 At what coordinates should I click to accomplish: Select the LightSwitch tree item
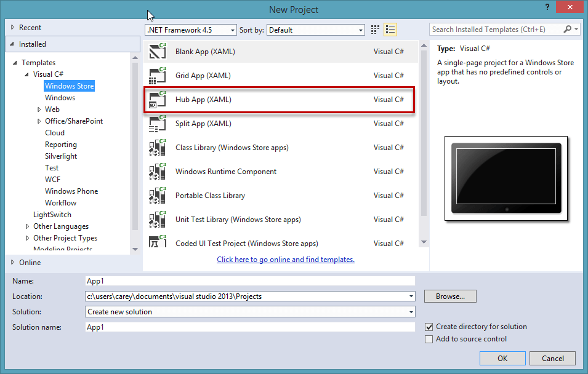tap(52, 215)
